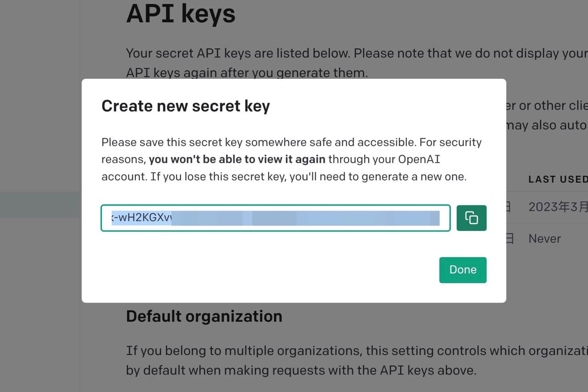Viewport: 588px width, 392px height.
Task: Click the 'Your secret API keys are listed below' paragraph
Action: point(357,62)
